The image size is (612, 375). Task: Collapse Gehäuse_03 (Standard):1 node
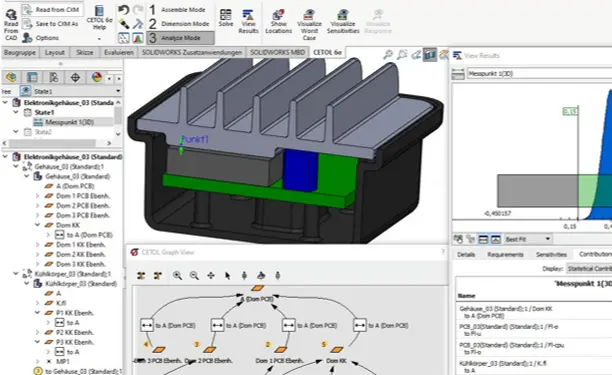pos(16,167)
